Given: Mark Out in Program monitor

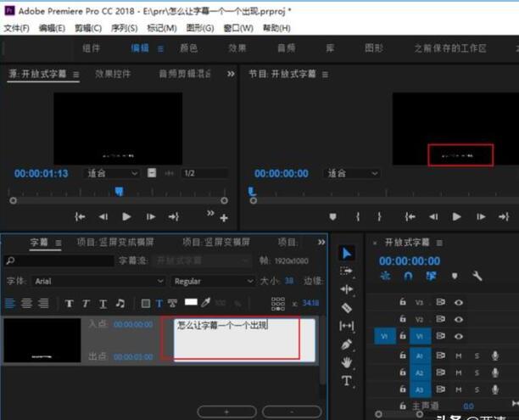Looking at the screenshot, I should tap(379, 216).
